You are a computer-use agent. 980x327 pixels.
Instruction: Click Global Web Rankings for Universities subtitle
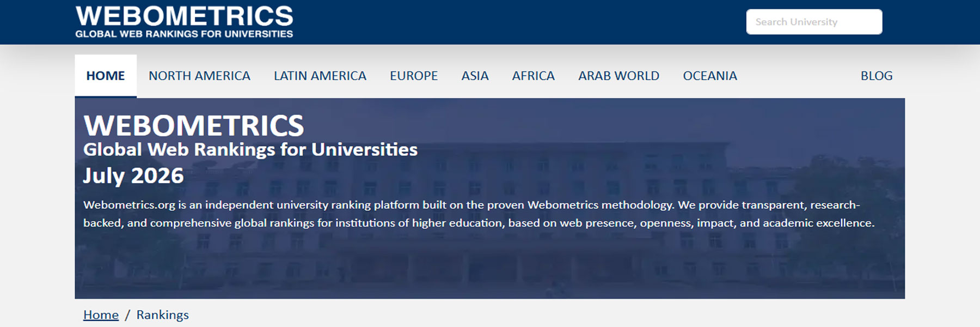[x=250, y=149]
